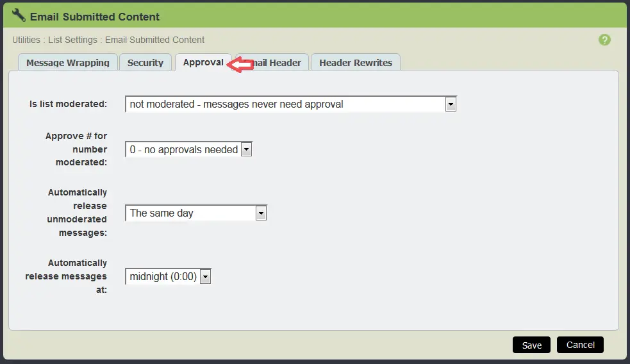
Task: Open 'The same day' release dropdown arrow
Action: 261,213
